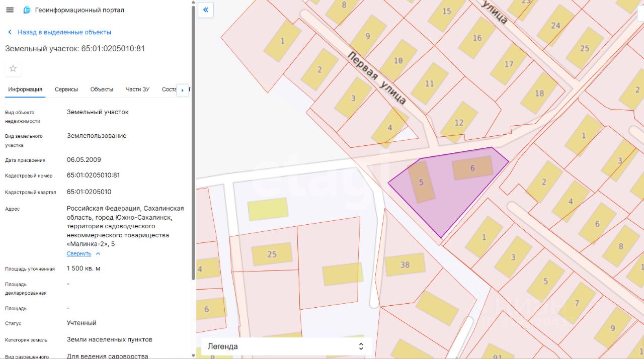This screenshot has width=644, height=359.
Task: Collapse side panel with double-chevron button
Action: point(206,10)
